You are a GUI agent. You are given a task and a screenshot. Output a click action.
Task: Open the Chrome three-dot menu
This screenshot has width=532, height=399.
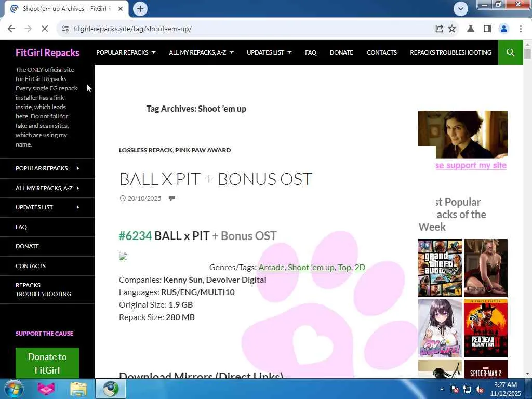click(x=521, y=29)
